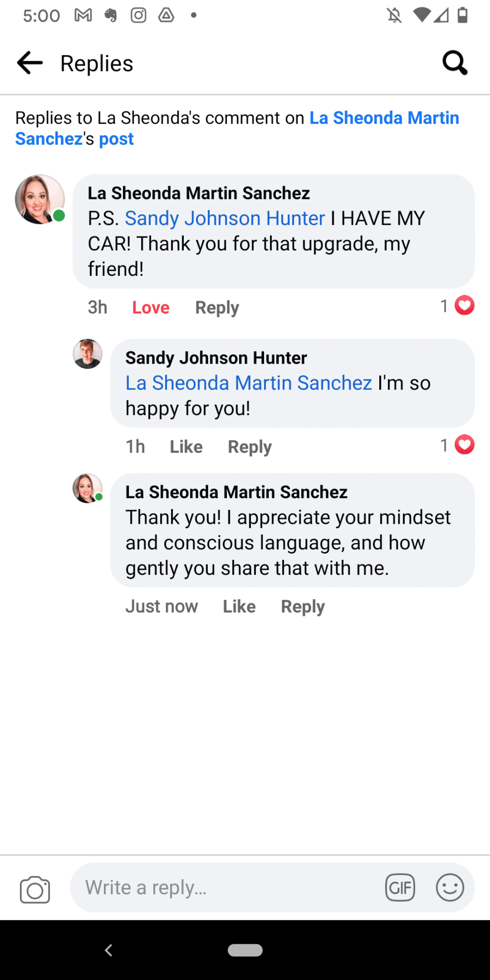
Task: Open the emoji smiley picker
Action: click(450, 887)
